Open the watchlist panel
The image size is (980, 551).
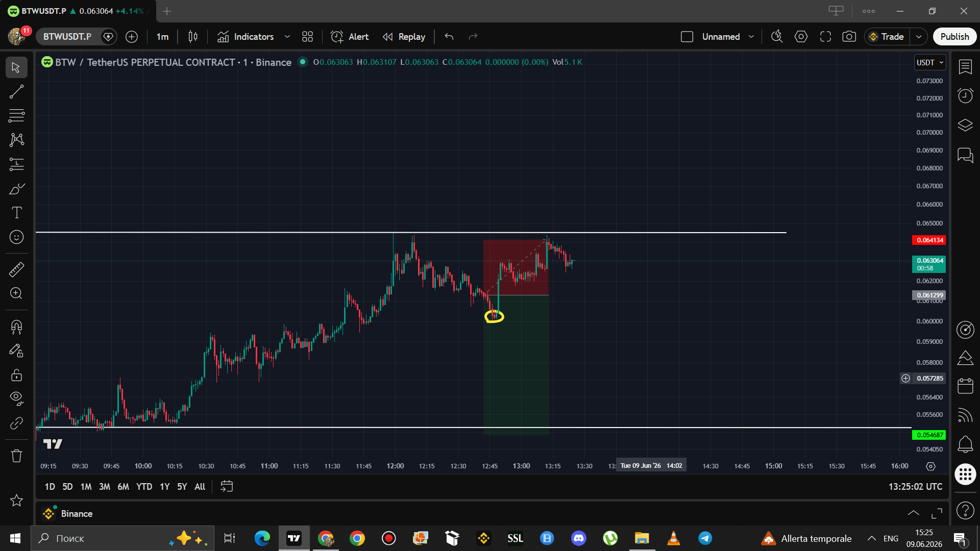click(x=965, y=67)
